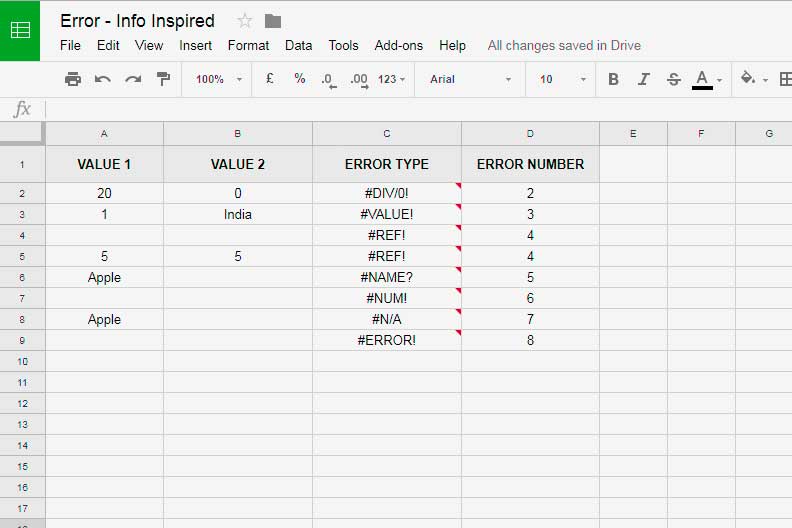Decrease decimal places
Image resolution: width=792 pixels, height=528 pixels.
coord(329,80)
